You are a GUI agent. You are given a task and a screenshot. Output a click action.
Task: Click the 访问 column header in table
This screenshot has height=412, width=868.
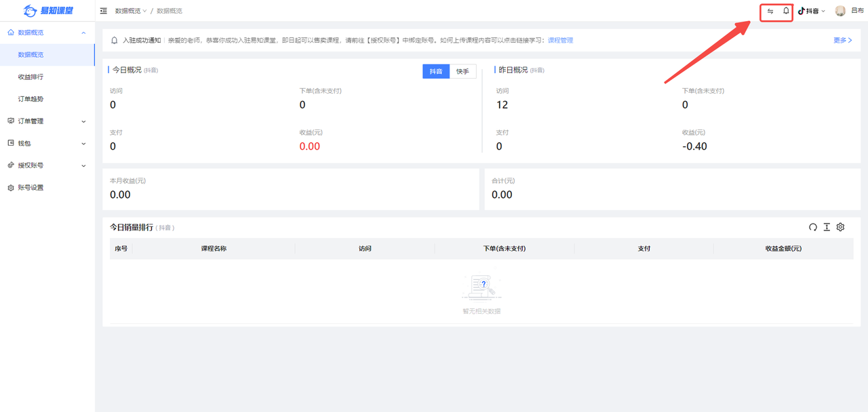pyautogui.click(x=365, y=249)
